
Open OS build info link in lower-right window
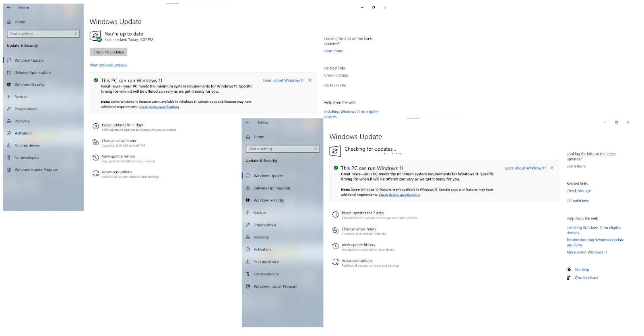(578, 201)
